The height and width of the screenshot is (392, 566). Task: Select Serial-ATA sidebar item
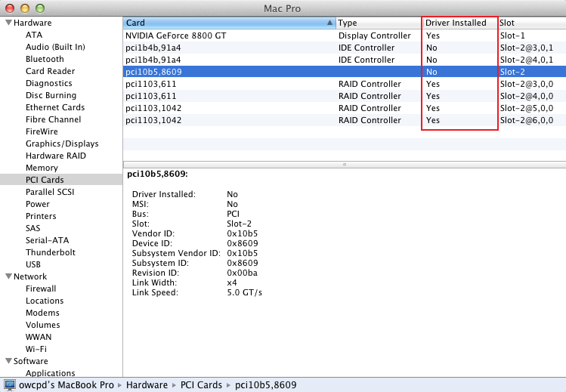click(x=47, y=240)
